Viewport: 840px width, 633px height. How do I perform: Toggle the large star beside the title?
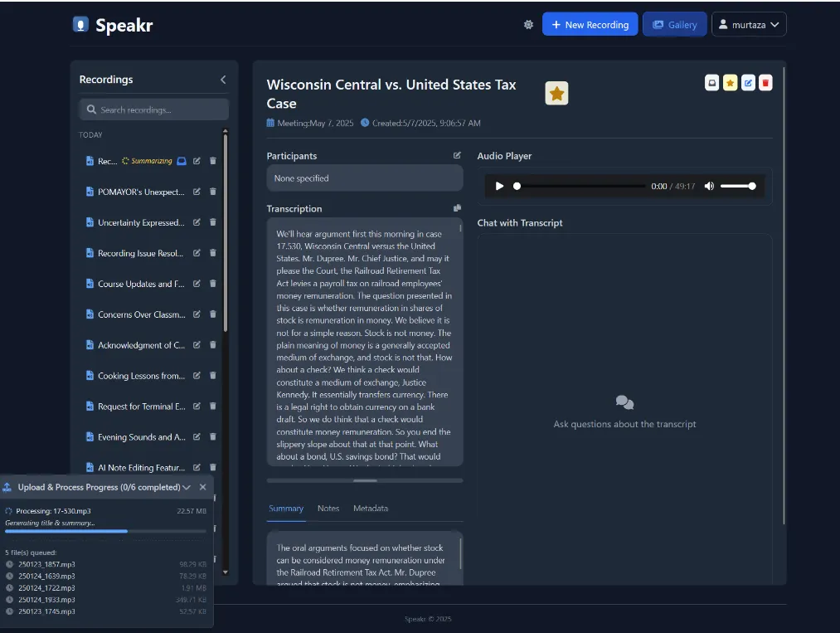[x=556, y=93]
